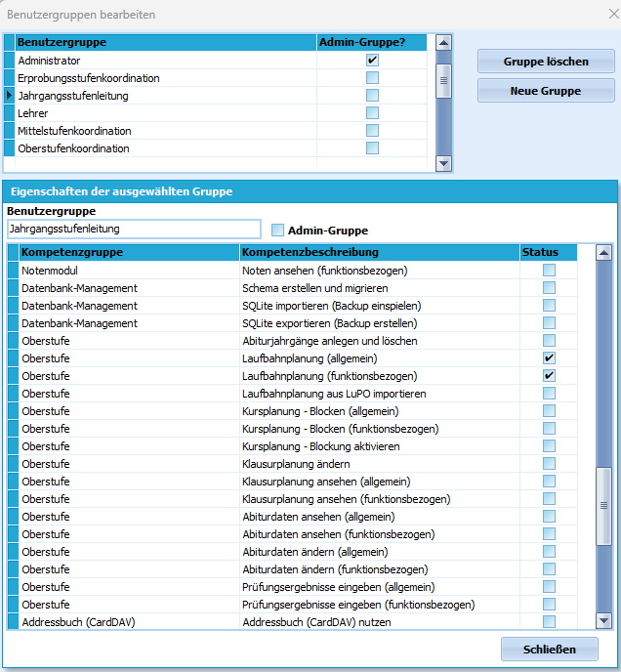The image size is (621, 672).
Task: Enable status for Abiturdaten ansehen (funktionsbezogen)
Action: [549, 533]
